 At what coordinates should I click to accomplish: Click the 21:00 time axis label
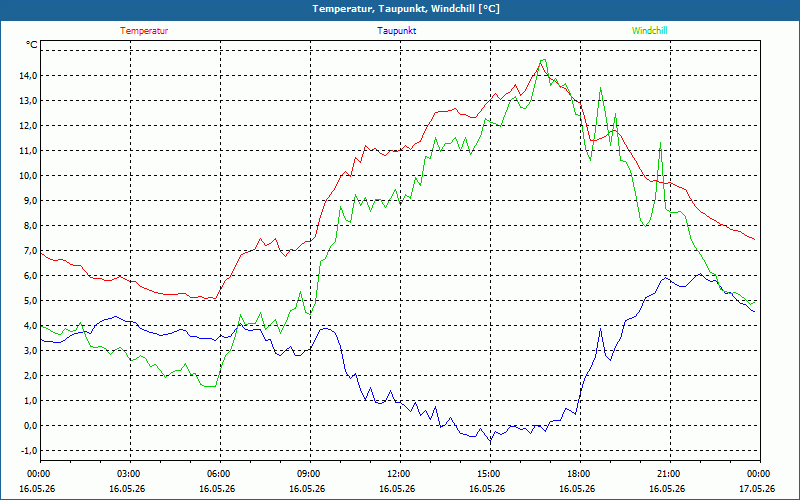point(670,474)
